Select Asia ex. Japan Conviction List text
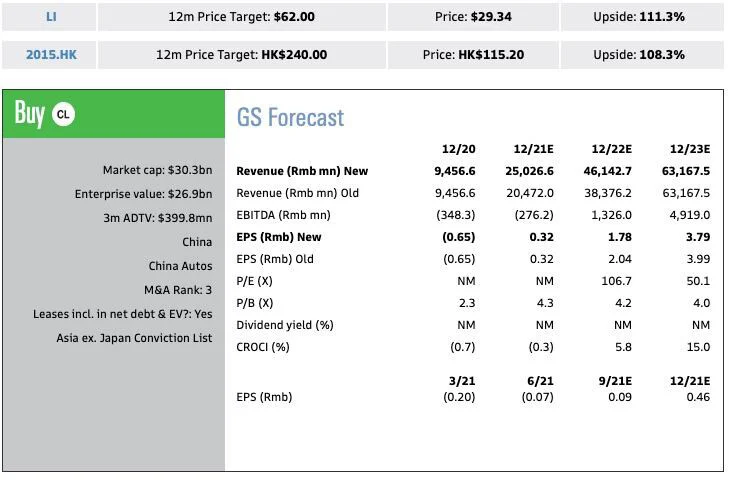 [x=134, y=338]
